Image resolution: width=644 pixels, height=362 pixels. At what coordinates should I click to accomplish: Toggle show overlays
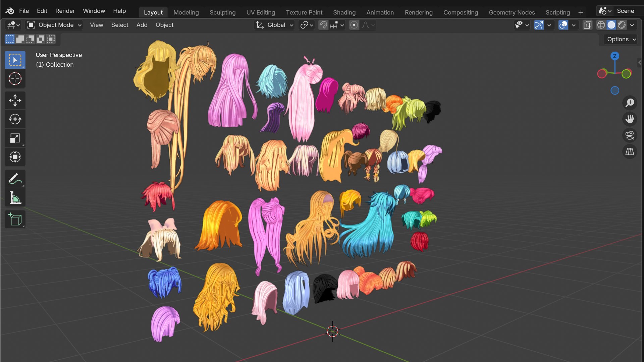coord(563,25)
